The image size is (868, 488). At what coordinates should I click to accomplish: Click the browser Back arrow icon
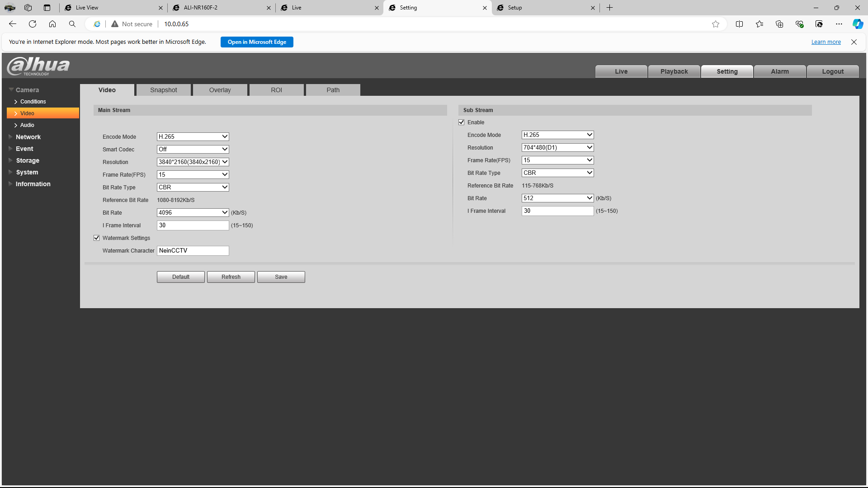[13, 24]
